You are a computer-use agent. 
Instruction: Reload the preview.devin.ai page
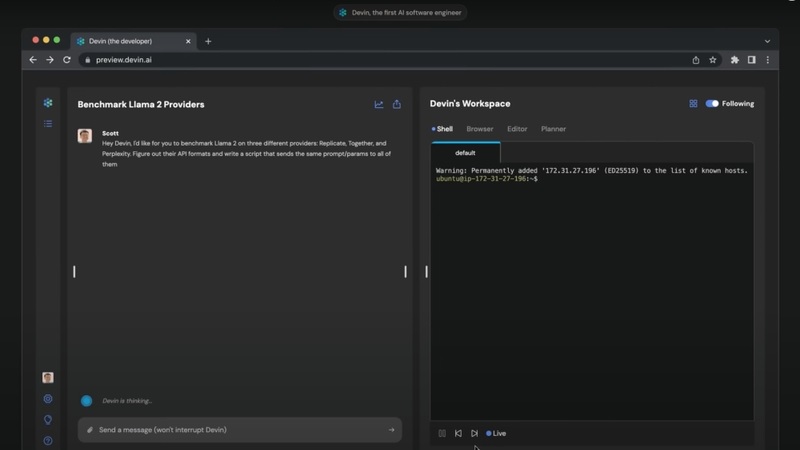(67, 60)
